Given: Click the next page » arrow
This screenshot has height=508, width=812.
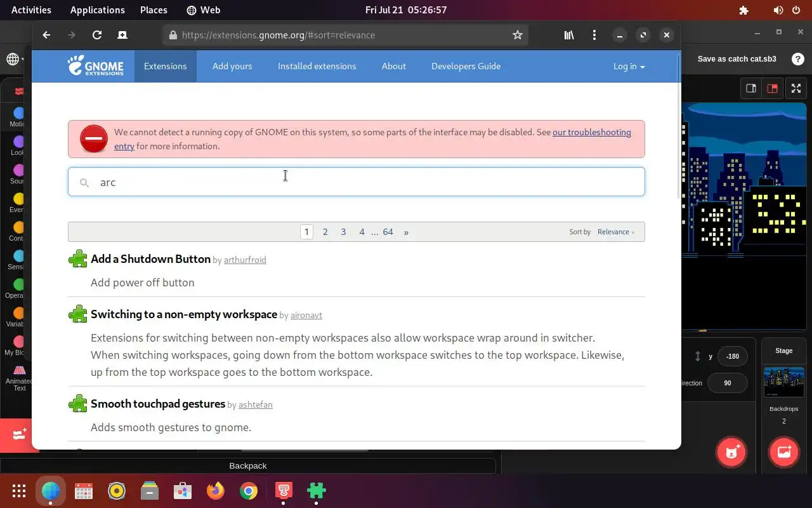Looking at the screenshot, I should click(x=406, y=232).
